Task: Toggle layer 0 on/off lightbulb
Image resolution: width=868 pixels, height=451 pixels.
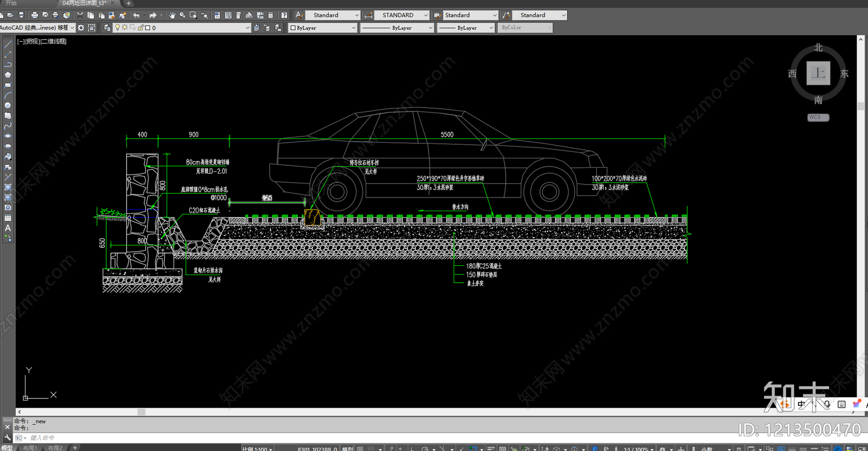Action: [117, 28]
